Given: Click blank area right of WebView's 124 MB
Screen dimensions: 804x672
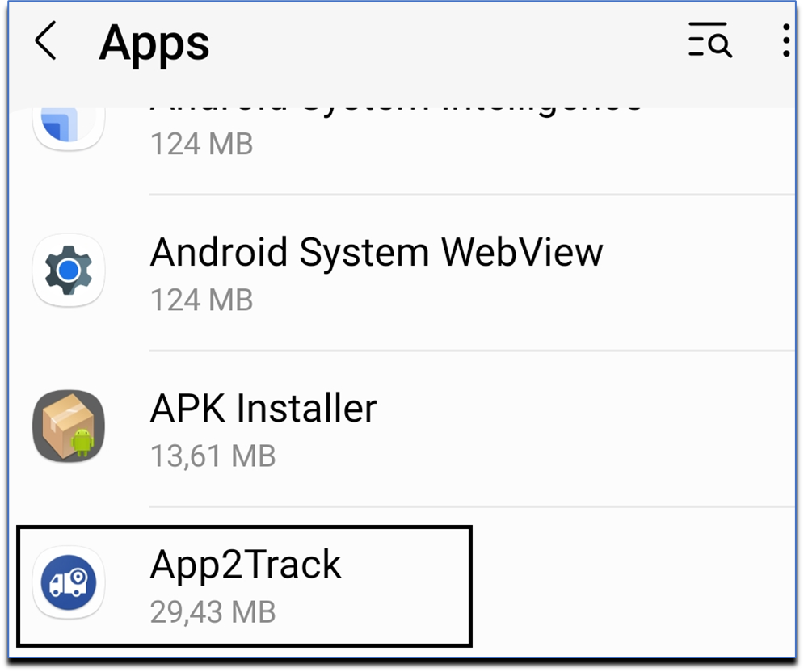Looking at the screenshot, I should (523, 300).
